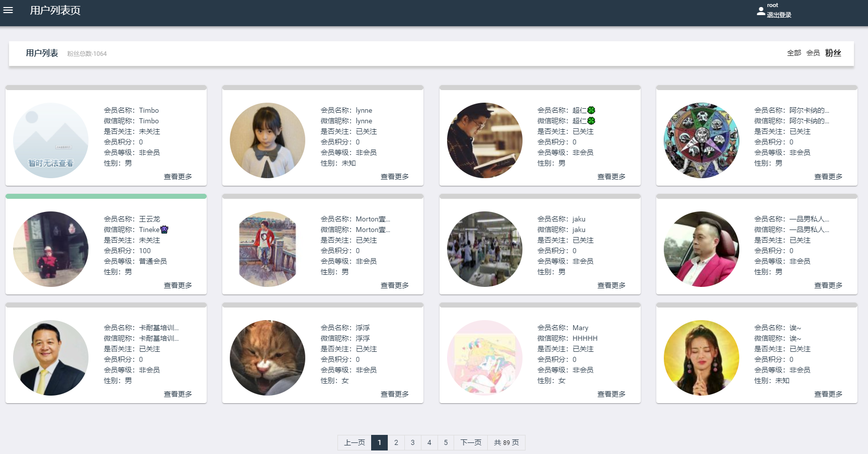Go to page 2 of user list
This screenshot has width=868, height=454.
pos(396,442)
